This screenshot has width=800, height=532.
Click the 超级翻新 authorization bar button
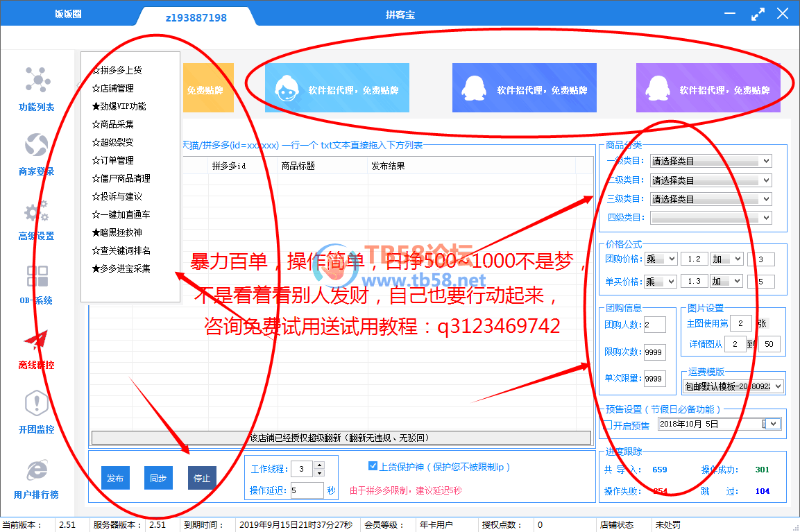[341, 438]
